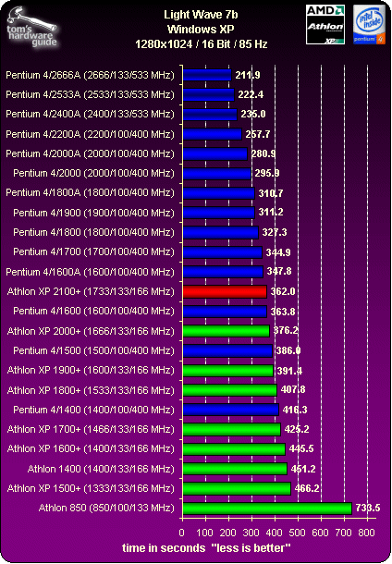Click the red Athlon XP 2100+ bar

[225, 292]
